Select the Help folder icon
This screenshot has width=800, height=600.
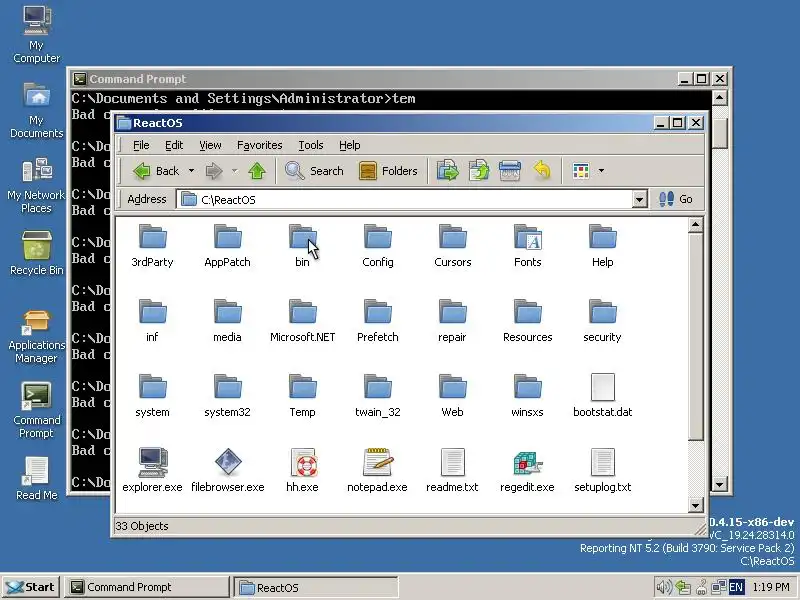click(603, 238)
